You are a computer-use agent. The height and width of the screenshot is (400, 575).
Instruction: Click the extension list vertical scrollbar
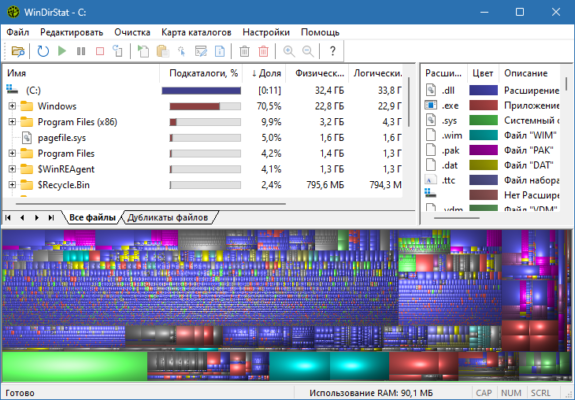566,84
